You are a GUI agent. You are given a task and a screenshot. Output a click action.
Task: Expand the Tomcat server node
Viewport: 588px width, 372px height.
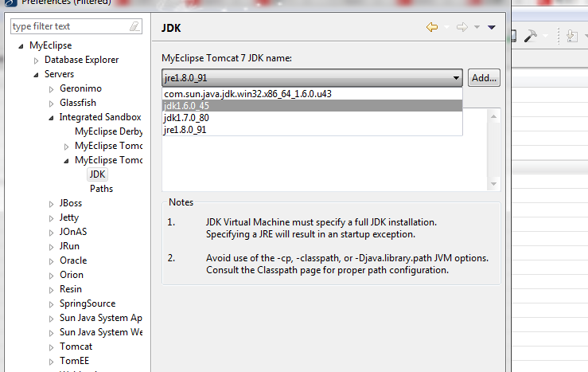tap(52, 347)
